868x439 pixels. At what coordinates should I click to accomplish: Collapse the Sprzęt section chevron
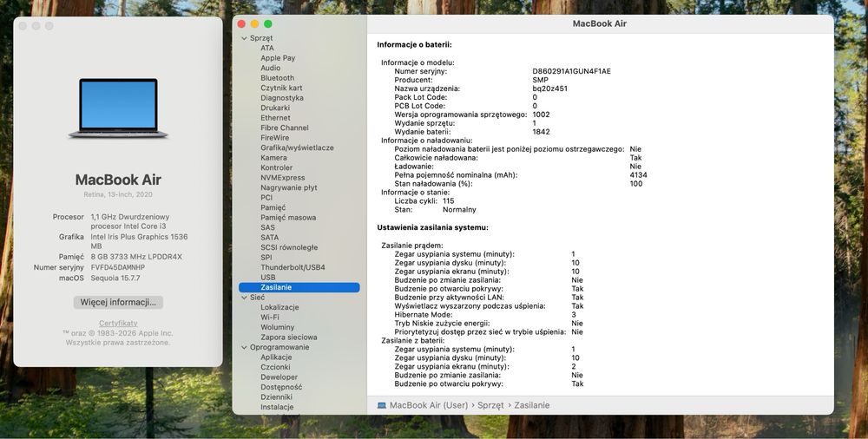pos(244,38)
